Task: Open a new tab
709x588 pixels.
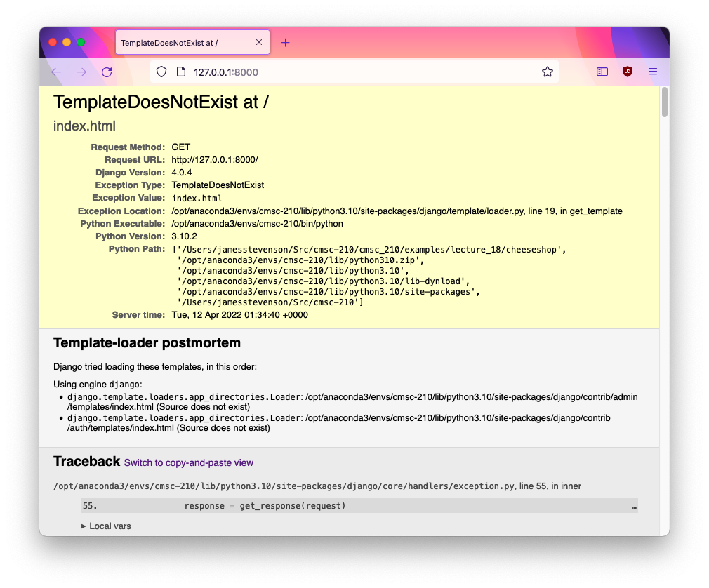Action: (285, 42)
